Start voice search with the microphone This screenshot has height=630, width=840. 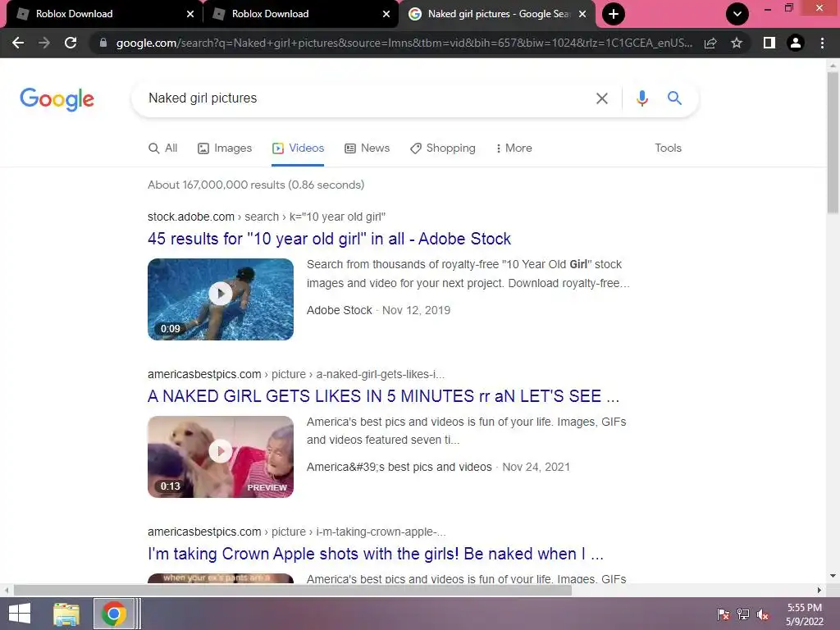[x=641, y=98]
